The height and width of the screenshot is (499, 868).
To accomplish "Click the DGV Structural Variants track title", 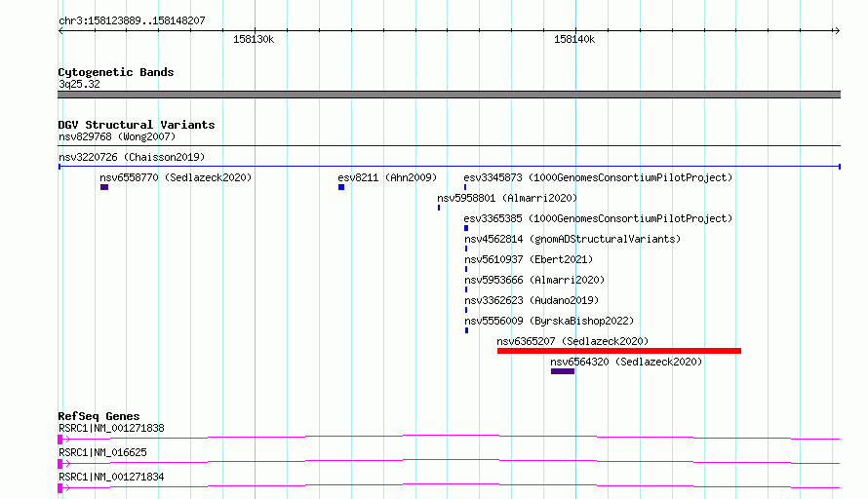I will (137, 125).
